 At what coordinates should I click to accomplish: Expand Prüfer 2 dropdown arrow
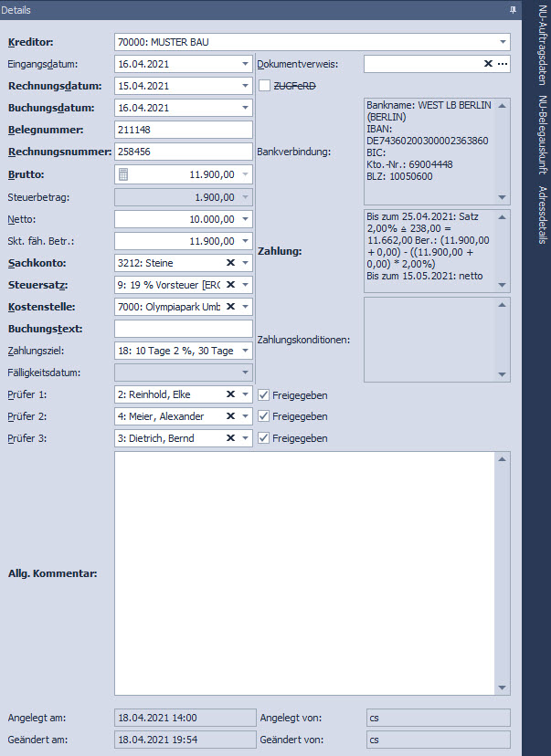click(x=245, y=416)
